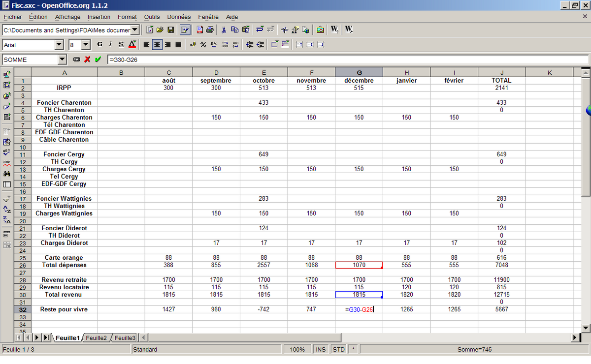Click the spellcheck ABC checkmark icon

[x=7, y=152]
